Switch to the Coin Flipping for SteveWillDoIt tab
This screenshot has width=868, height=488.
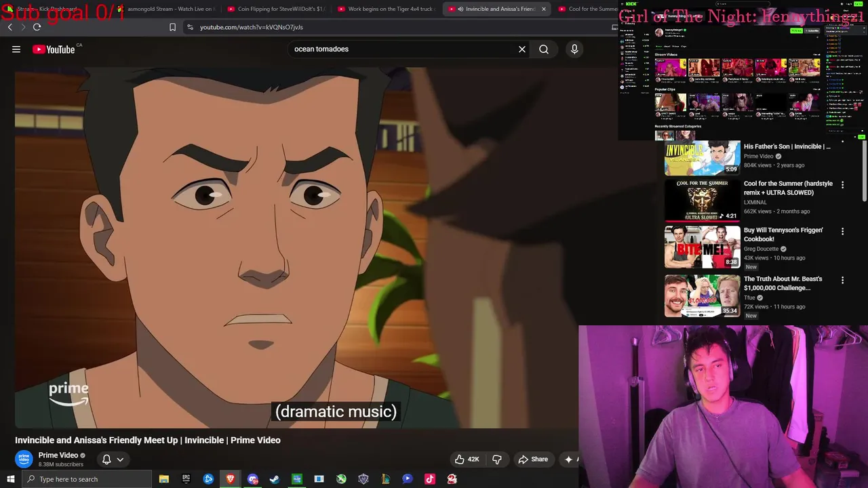[275, 9]
